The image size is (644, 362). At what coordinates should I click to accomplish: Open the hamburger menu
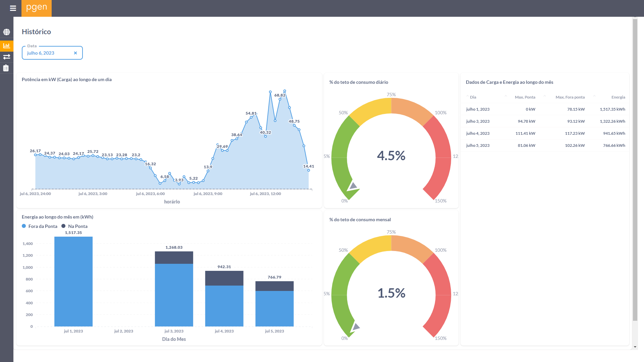pyautogui.click(x=13, y=8)
